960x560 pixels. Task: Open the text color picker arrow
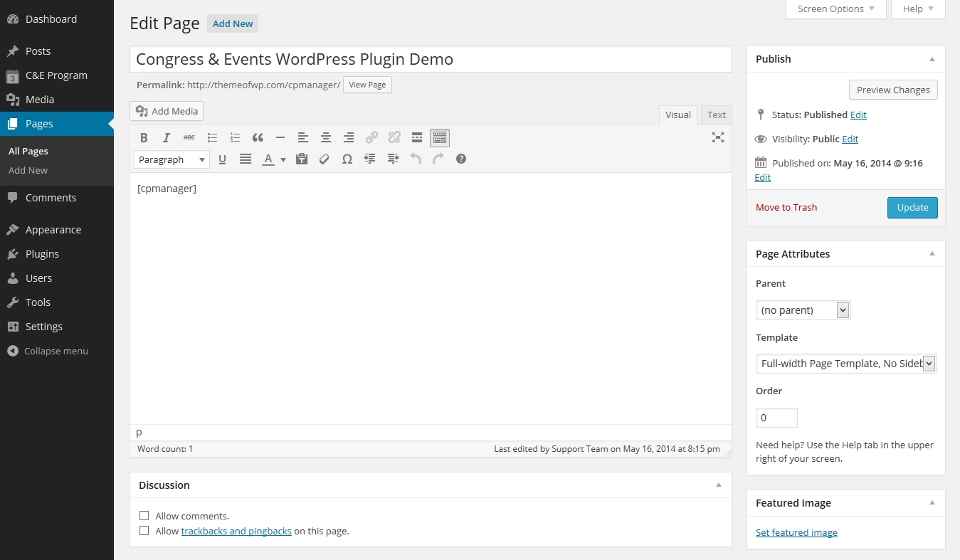click(x=283, y=159)
